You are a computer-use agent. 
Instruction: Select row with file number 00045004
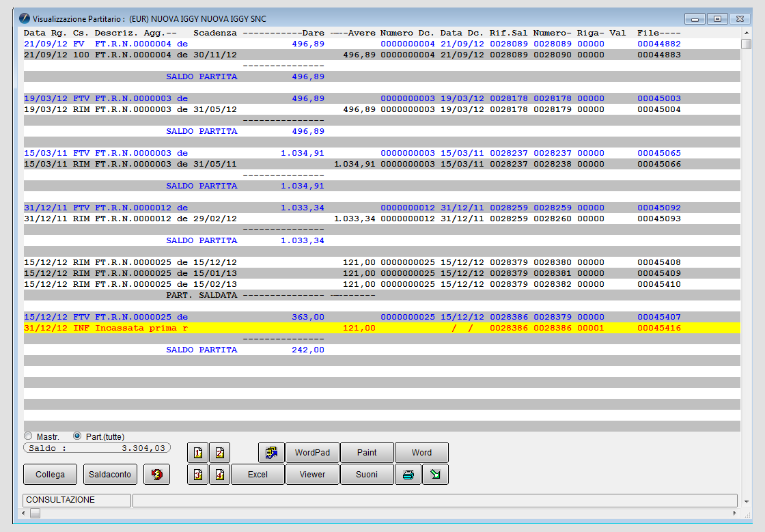[382, 109]
